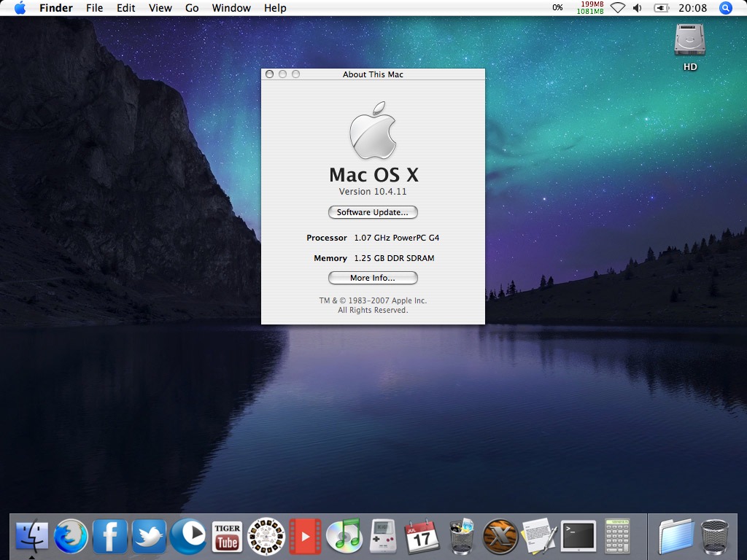Click the battery status icon in menu bar

[661, 8]
